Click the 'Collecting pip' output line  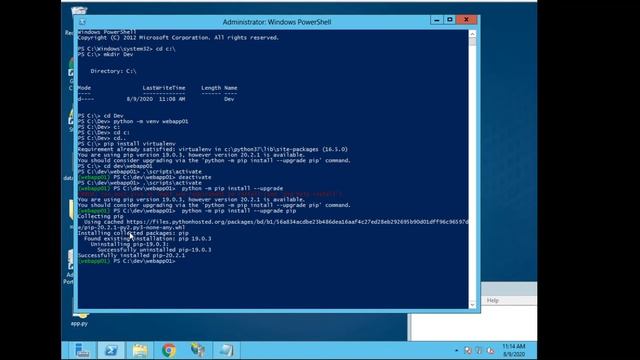[x=100, y=216]
